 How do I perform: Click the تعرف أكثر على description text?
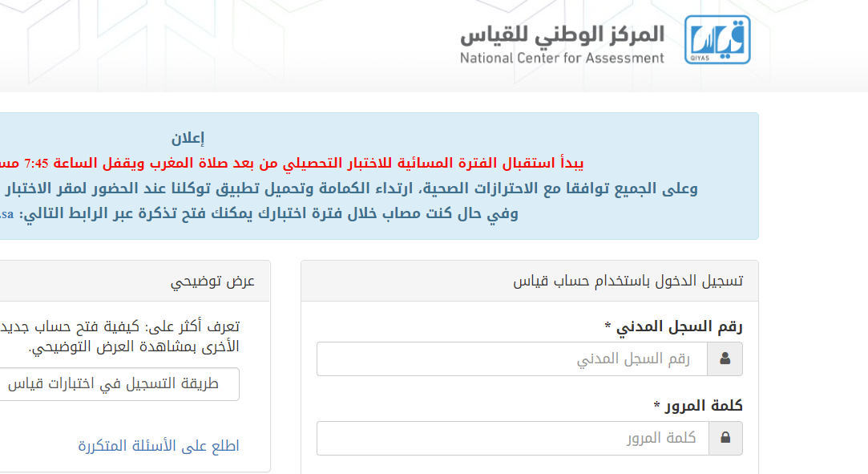[x=119, y=326]
